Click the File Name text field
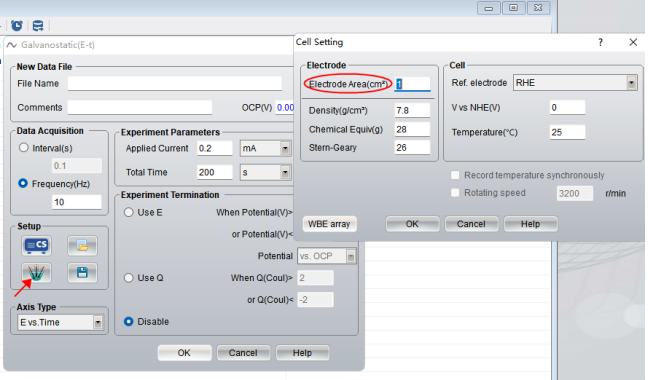Screen dimensions: 648x380 [175, 83]
